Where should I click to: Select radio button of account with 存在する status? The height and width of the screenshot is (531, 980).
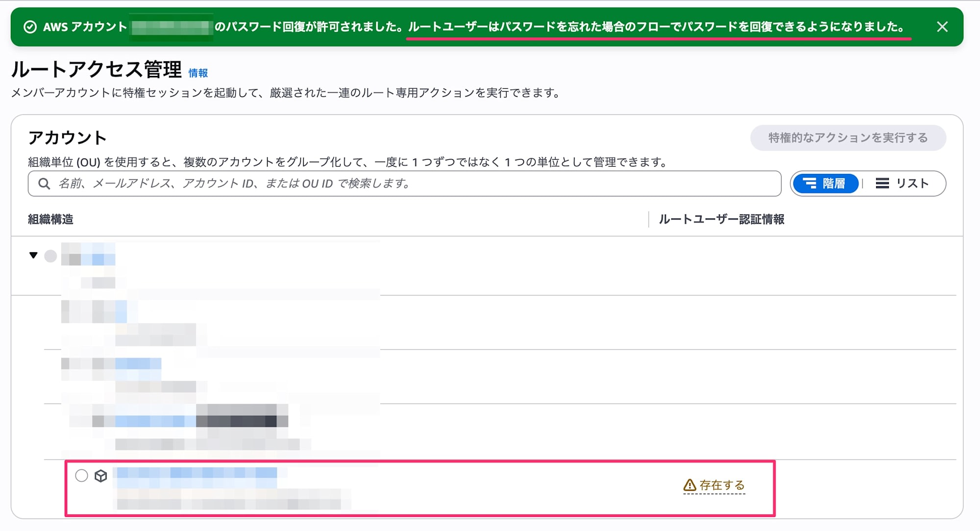point(81,476)
